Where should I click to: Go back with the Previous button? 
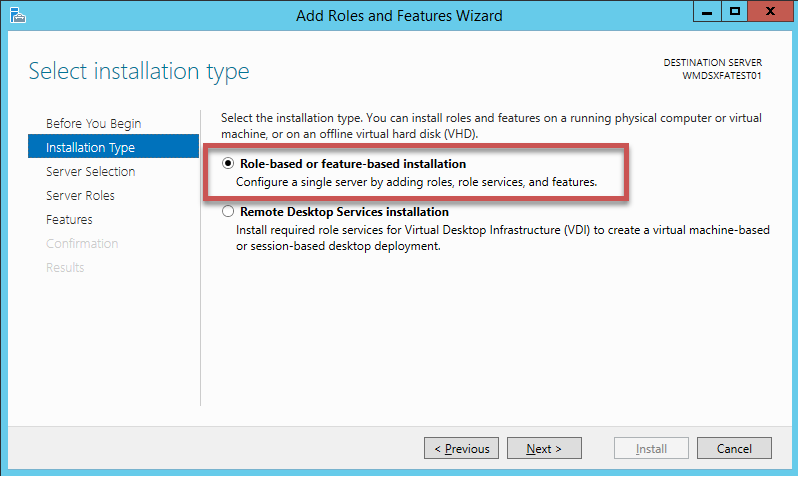(x=461, y=449)
